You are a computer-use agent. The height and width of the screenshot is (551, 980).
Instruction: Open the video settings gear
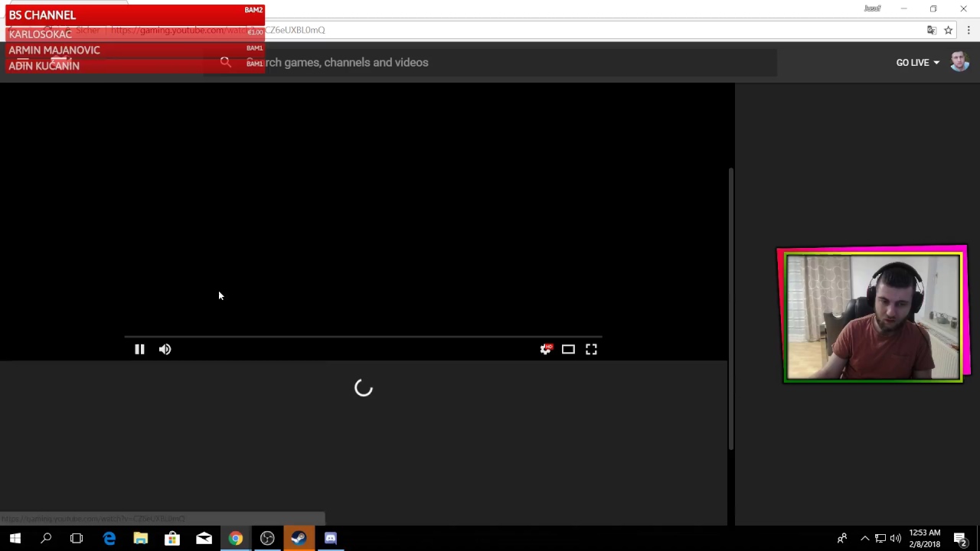pos(545,349)
